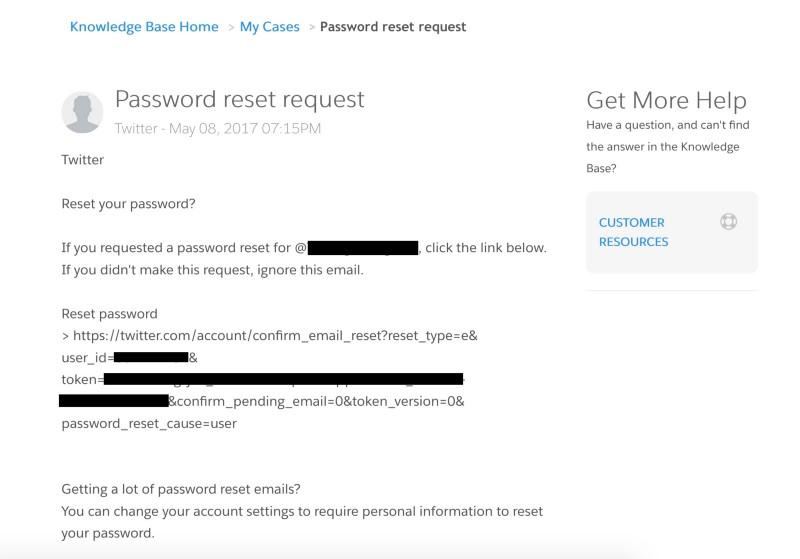The width and height of the screenshot is (800, 559).
Task: Click the gray user avatar icon
Action: (x=82, y=112)
